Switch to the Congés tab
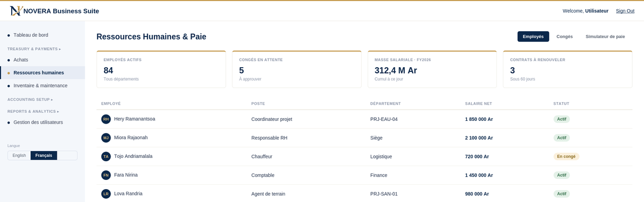 565,37
